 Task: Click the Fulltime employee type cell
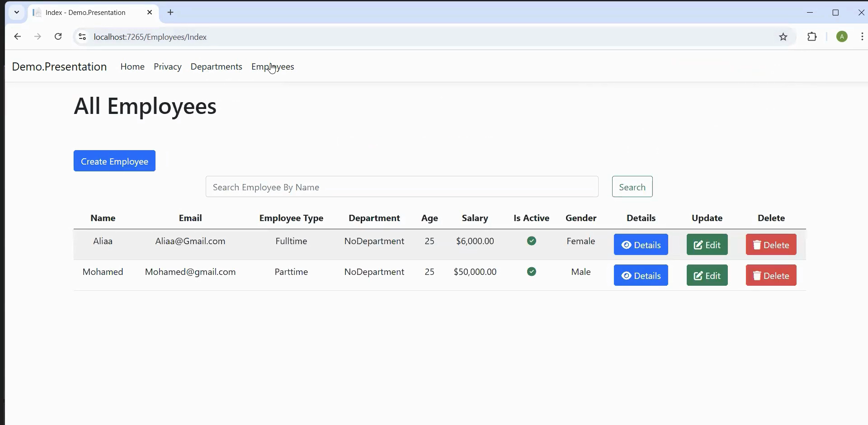[x=291, y=241]
